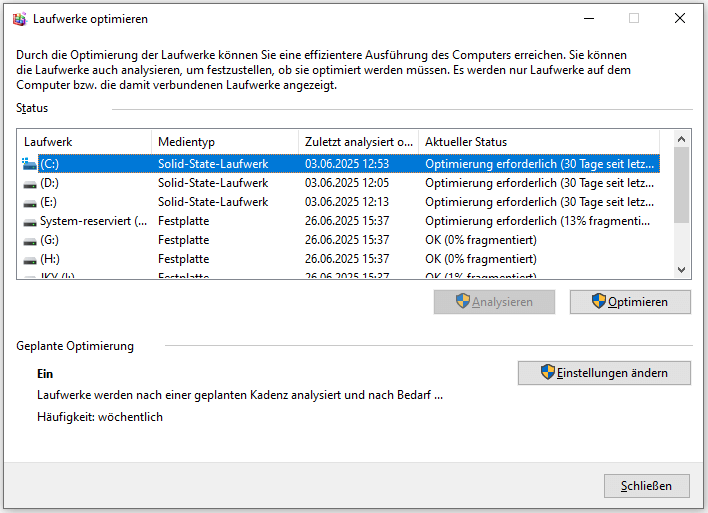Click the Schließen button
708x513 pixels.
coord(647,486)
